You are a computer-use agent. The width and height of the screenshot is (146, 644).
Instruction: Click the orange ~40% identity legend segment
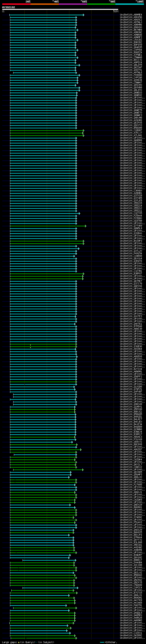[45, 4]
